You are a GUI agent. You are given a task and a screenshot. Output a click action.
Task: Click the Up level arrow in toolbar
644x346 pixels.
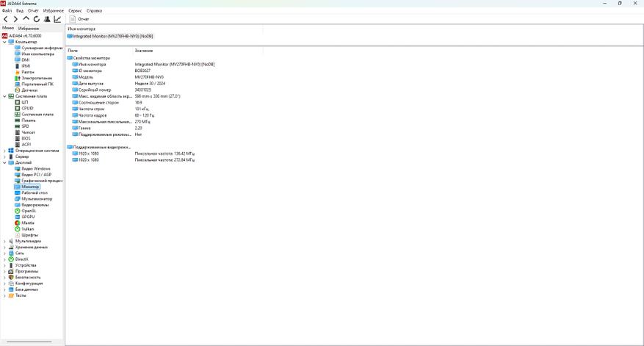tap(26, 19)
